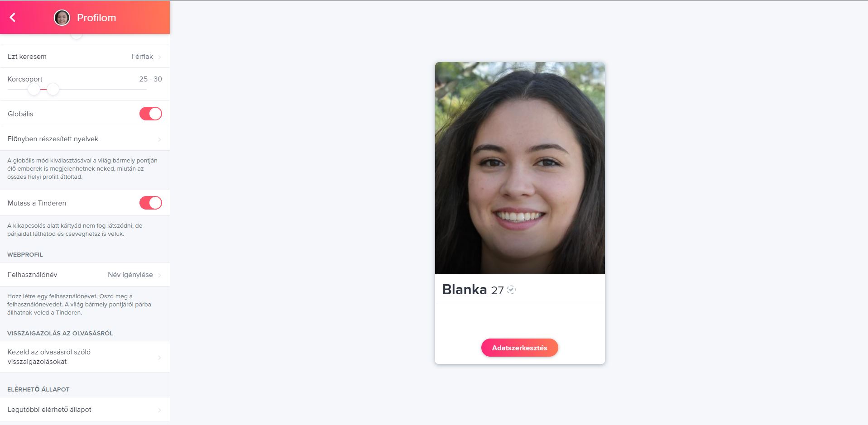Click the back arrow in the Profilom header
This screenshot has width=868, height=425.
[x=13, y=18]
